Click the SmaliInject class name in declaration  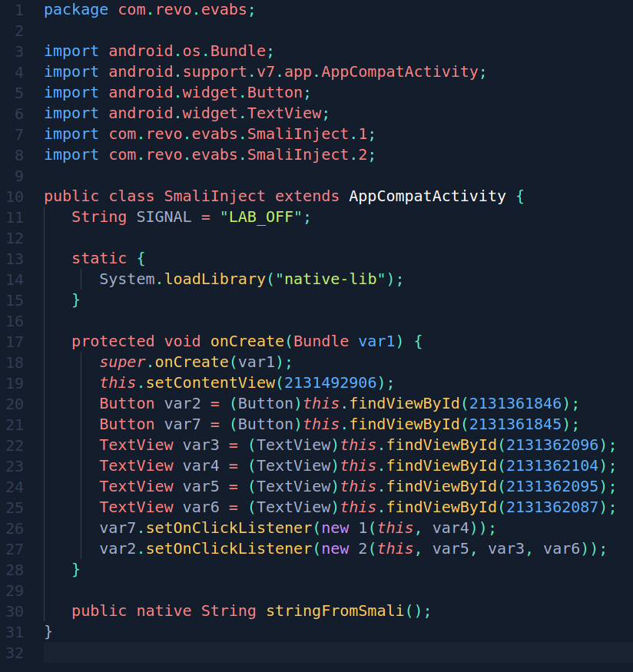214,196
